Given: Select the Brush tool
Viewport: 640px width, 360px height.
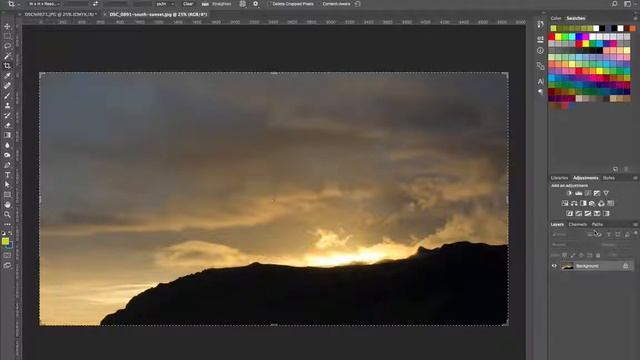Looking at the screenshot, I should click(7, 96).
